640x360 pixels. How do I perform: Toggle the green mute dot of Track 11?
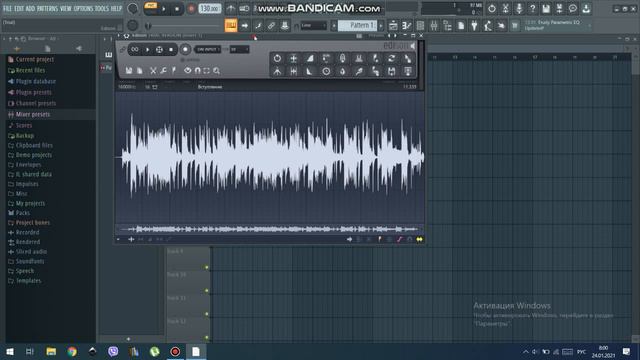point(207,314)
